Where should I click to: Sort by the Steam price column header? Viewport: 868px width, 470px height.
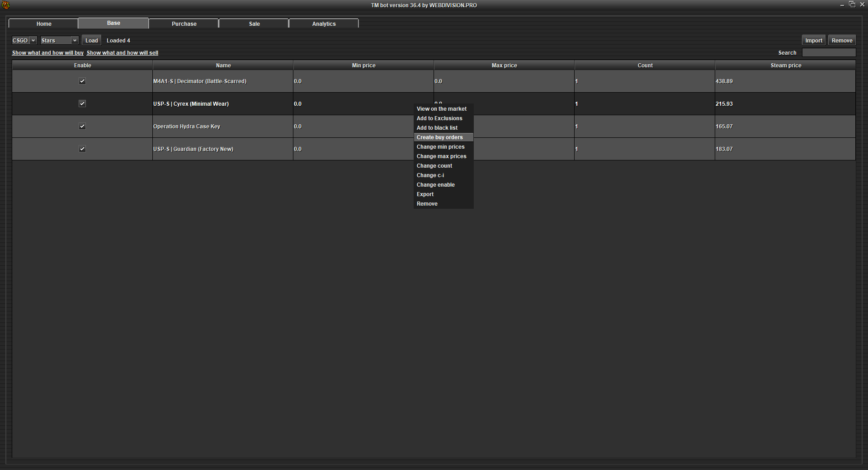pos(785,66)
